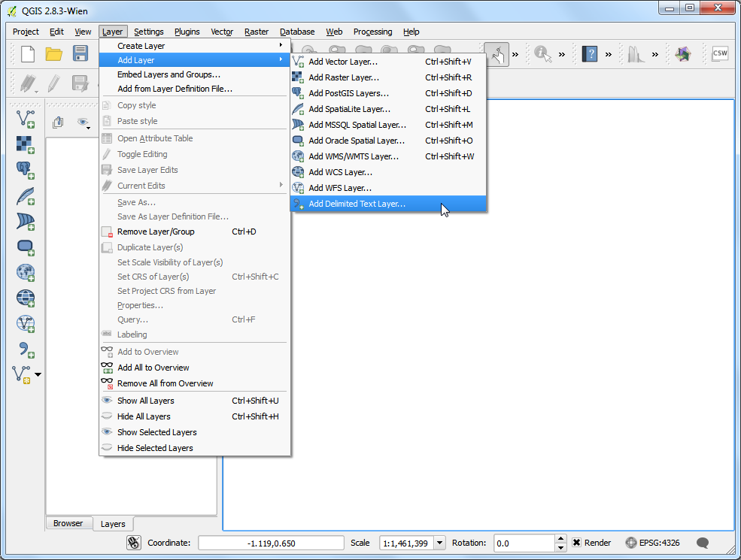Expand hidden tools after the histogram icon
Image resolution: width=741 pixels, height=560 pixels.
point(655,54)
